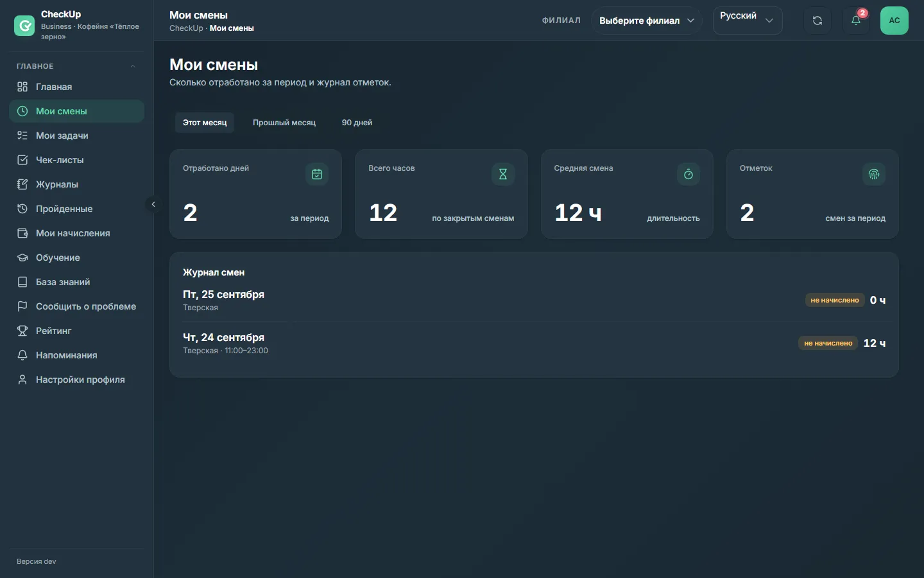Open the notifications bell
The width and height of the screenshot is (924, 578).
coord(856,21)
